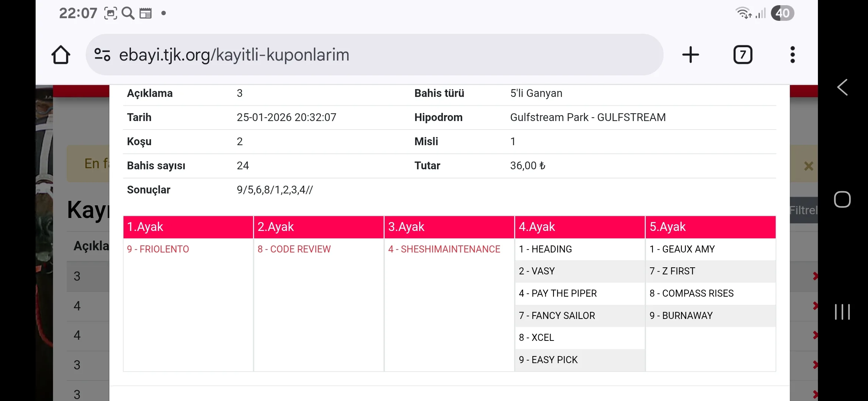Image resolution: width=868 pixels, height=401 pixels.
Task: Dismiss the yellow notice with X icon
Action: [808, 166]
